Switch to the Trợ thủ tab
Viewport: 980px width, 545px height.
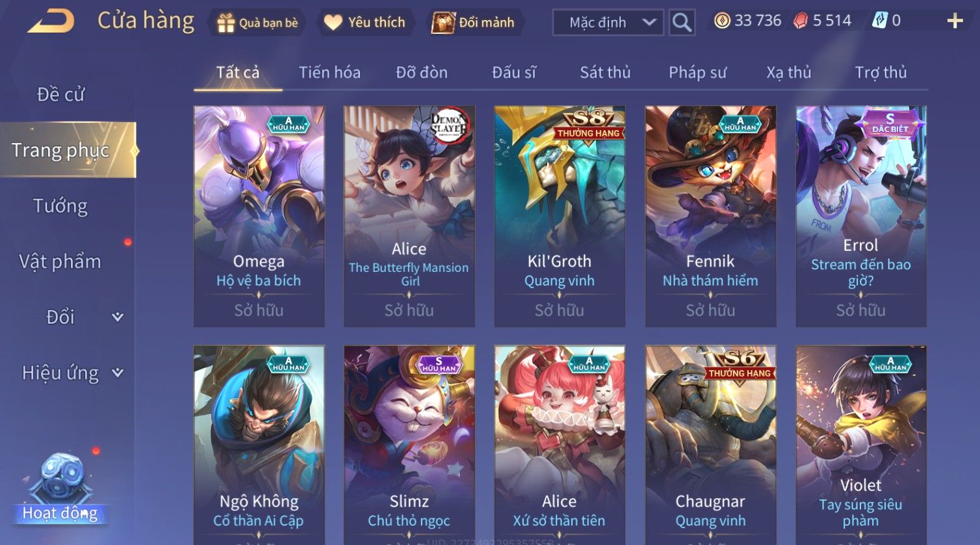pyautogui.click(x=881, y=72)
